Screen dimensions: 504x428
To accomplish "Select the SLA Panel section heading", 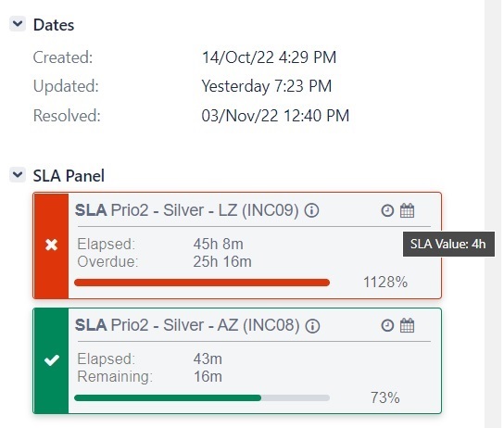I will coord(69,176).
